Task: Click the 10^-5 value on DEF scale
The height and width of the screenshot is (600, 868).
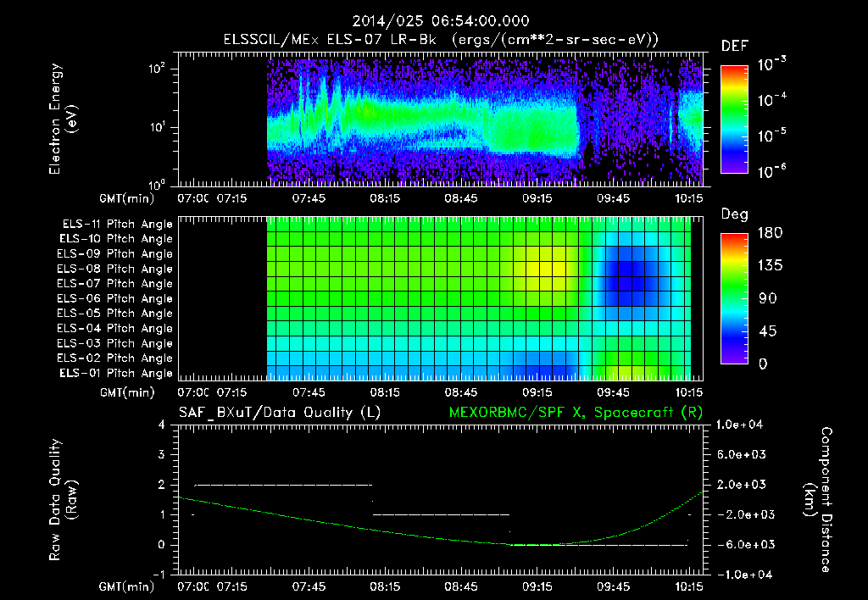Action: 771,136
